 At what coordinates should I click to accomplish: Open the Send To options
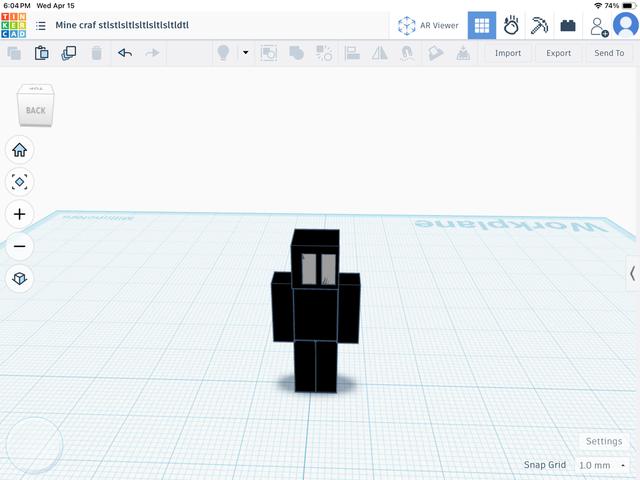click(609, 53)
